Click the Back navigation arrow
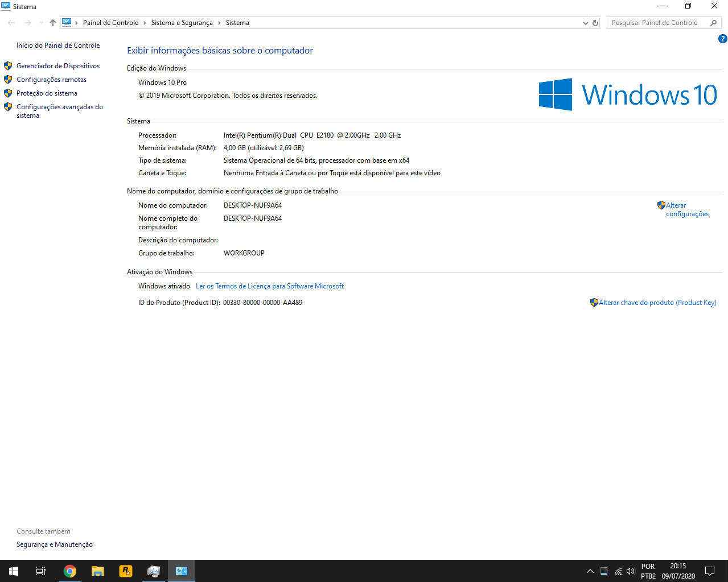728x582 pixels. [11, 23]
